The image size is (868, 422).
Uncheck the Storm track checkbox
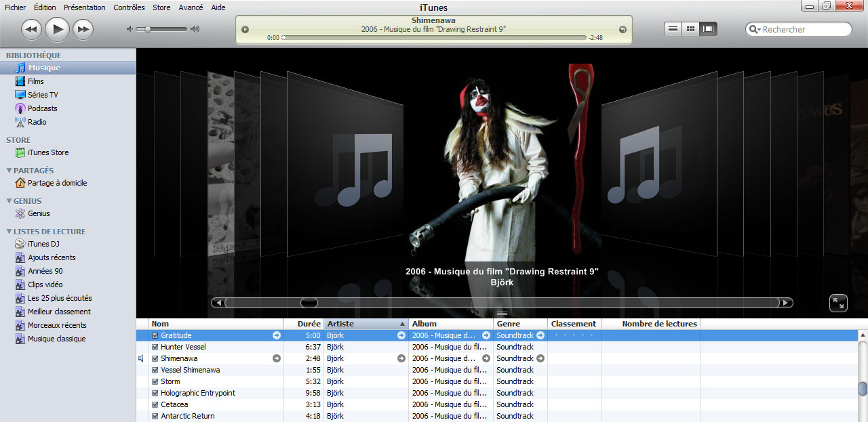pyautogui.click(x=155, y=381)
